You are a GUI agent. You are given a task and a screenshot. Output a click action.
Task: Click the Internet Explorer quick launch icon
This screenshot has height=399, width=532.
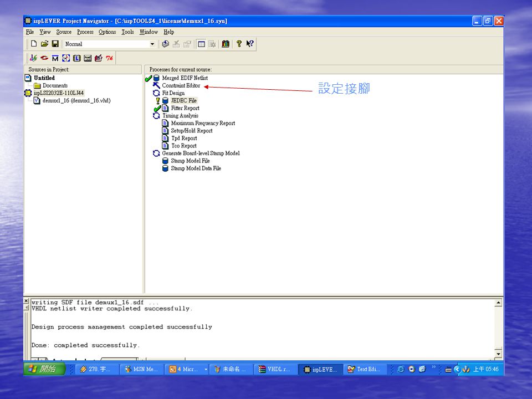coord(401,369)
